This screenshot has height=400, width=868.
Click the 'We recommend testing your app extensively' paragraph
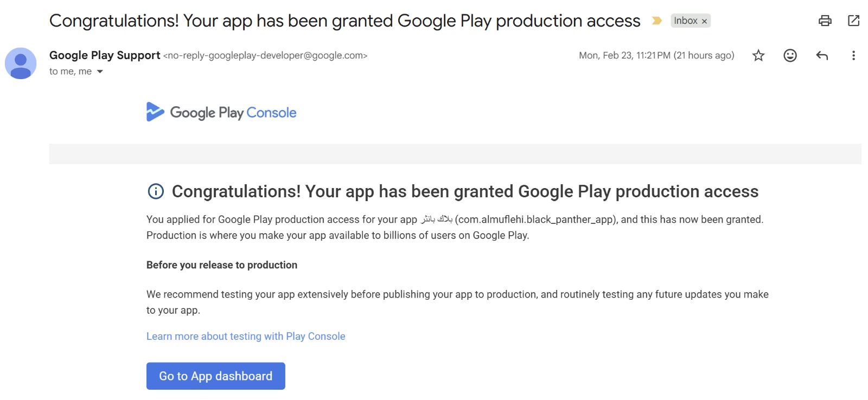click(457, 302)
